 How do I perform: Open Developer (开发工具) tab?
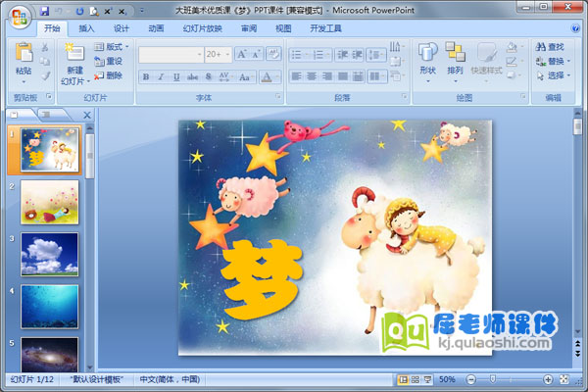(x=326, y=28)
